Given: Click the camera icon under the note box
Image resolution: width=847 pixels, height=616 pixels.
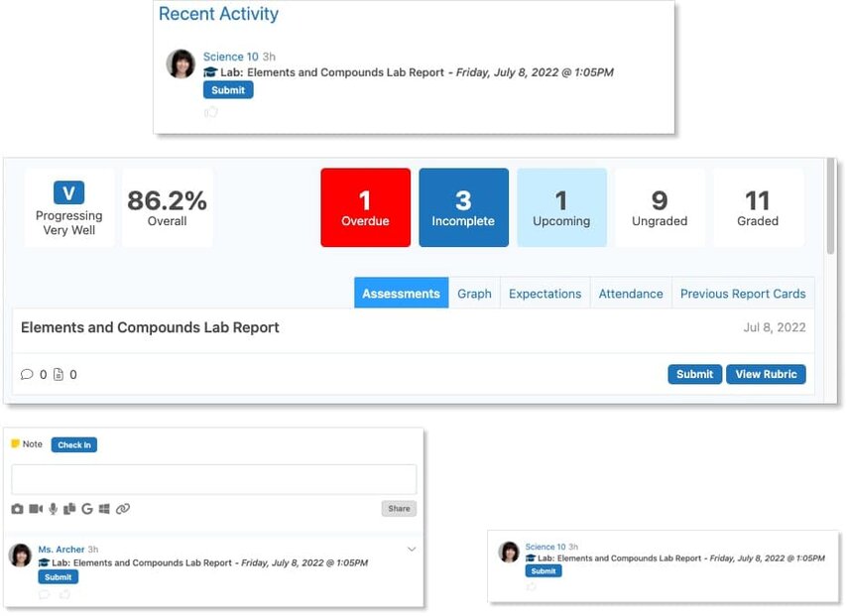Looking at the screenshot, I should (x=17, y=509).
